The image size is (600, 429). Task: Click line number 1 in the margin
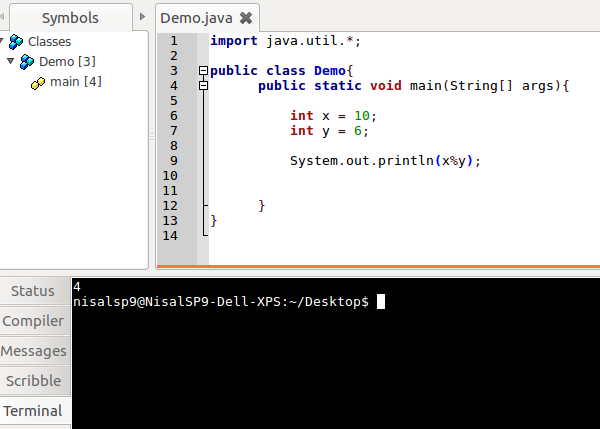pyautogui.click(x=174, y=41)
